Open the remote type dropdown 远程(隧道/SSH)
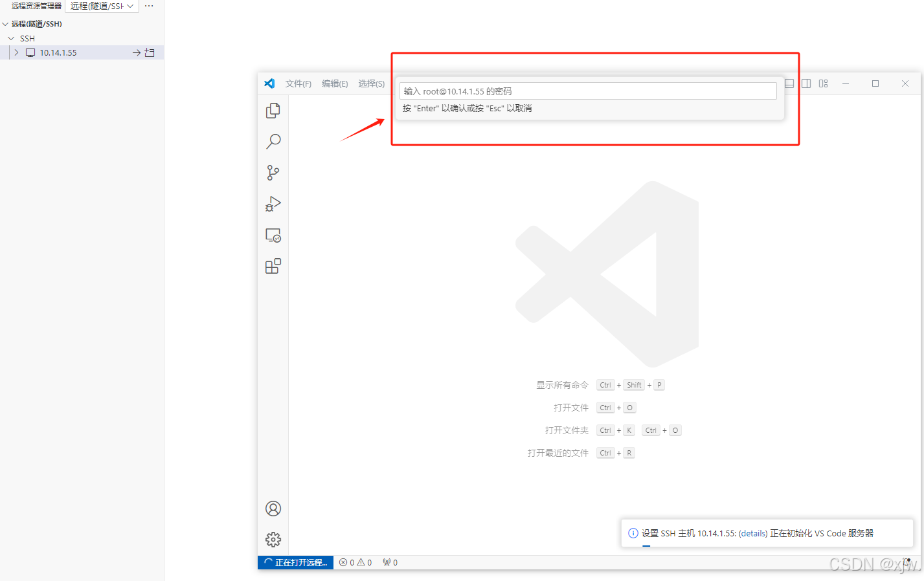 pos(102,6)
